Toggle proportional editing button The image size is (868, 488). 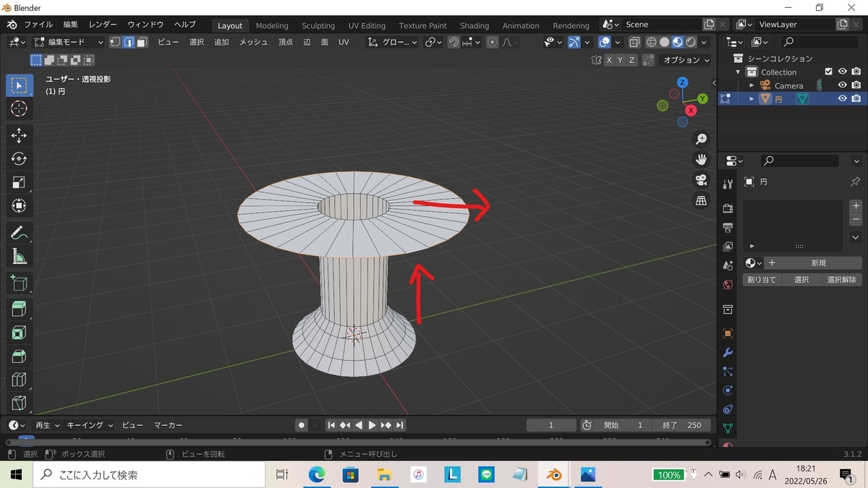point(493,43)
